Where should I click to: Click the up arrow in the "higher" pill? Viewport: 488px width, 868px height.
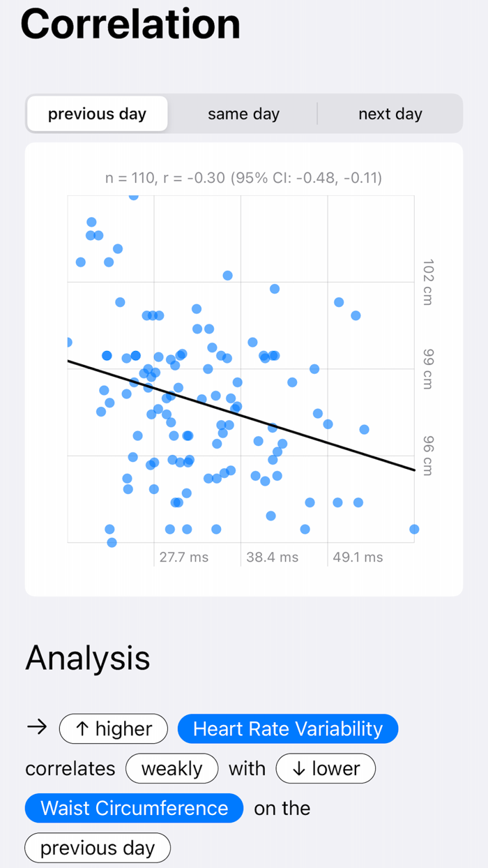82,729
